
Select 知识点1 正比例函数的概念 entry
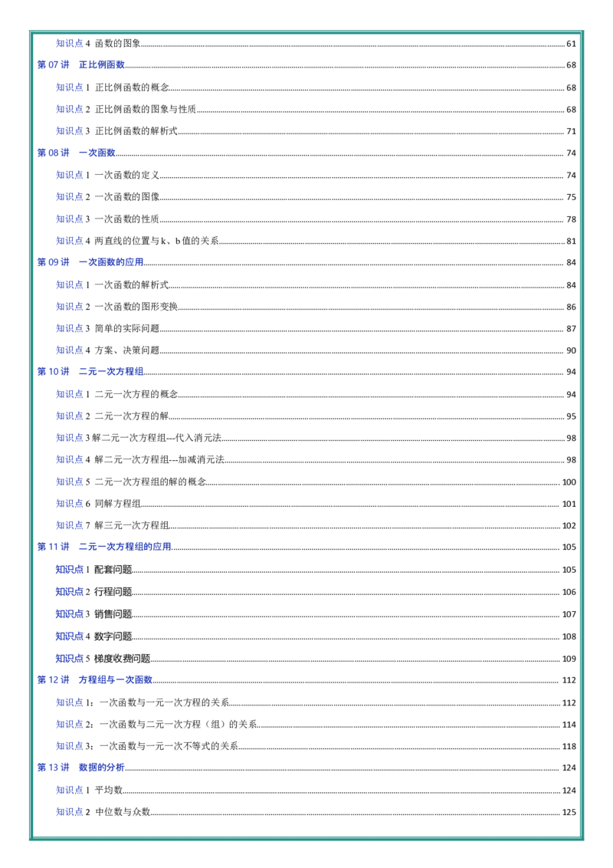coord(316,87)
